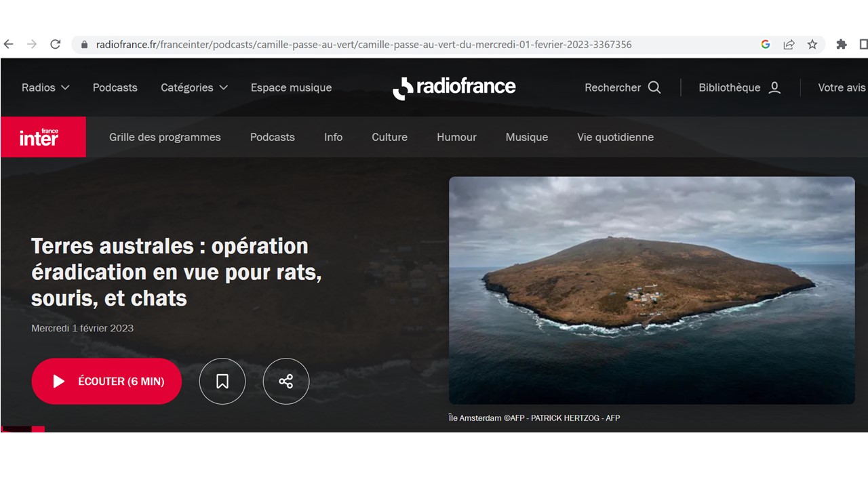Image resolution: width=868 pixels, height=488 pixels.
Task: Click the Île Amsterdam island photo
Action: (x=651, y=290)
